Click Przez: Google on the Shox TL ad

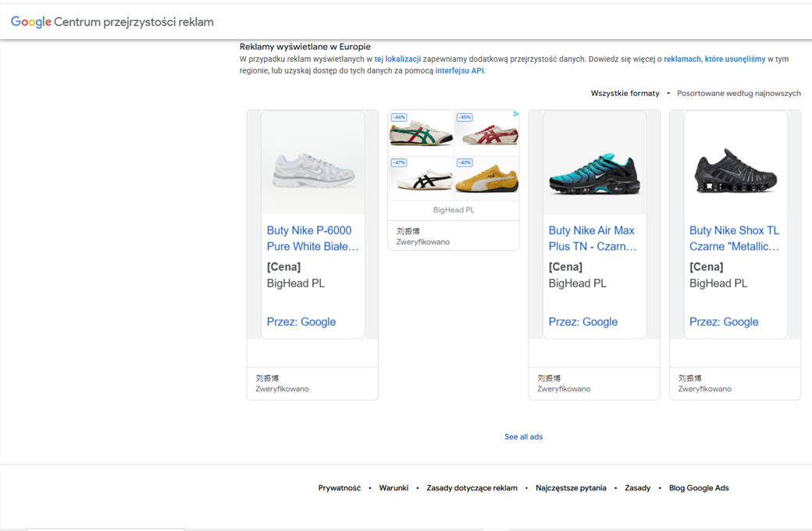[724, 322]
